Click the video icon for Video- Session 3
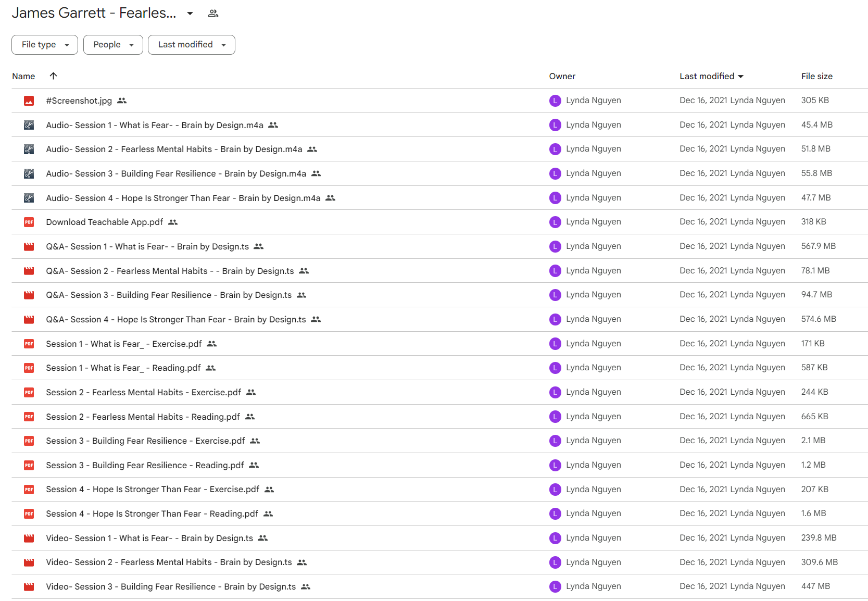Viewport: 868px width, 601px height. (x=29, y=587)
